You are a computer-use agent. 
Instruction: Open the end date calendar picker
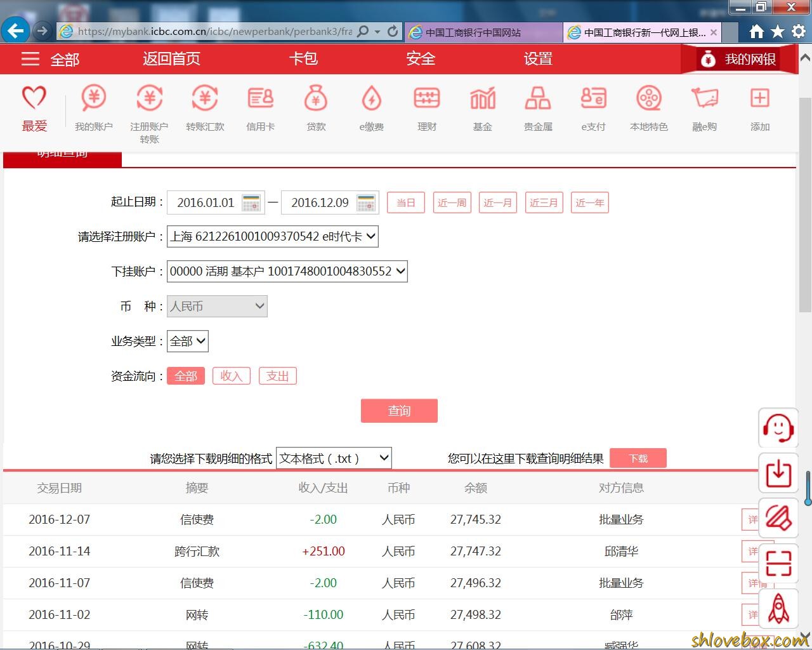pos(366,203)
